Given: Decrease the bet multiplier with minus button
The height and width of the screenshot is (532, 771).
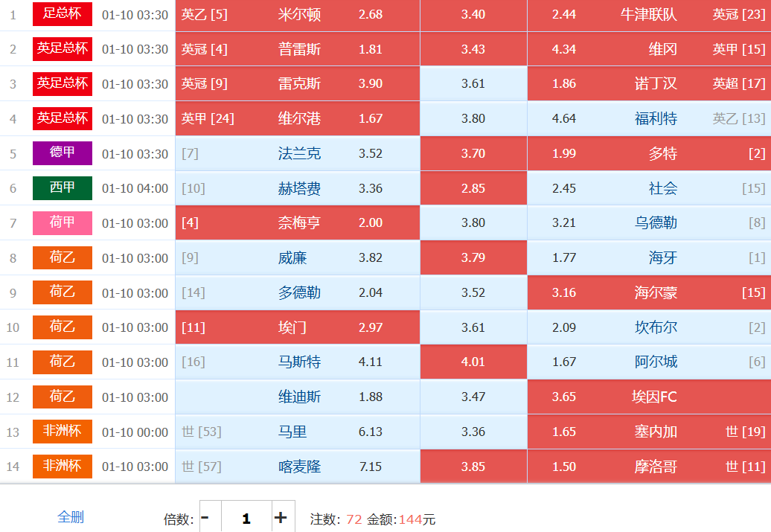Looking at the screenshot, I should (205, 518).
